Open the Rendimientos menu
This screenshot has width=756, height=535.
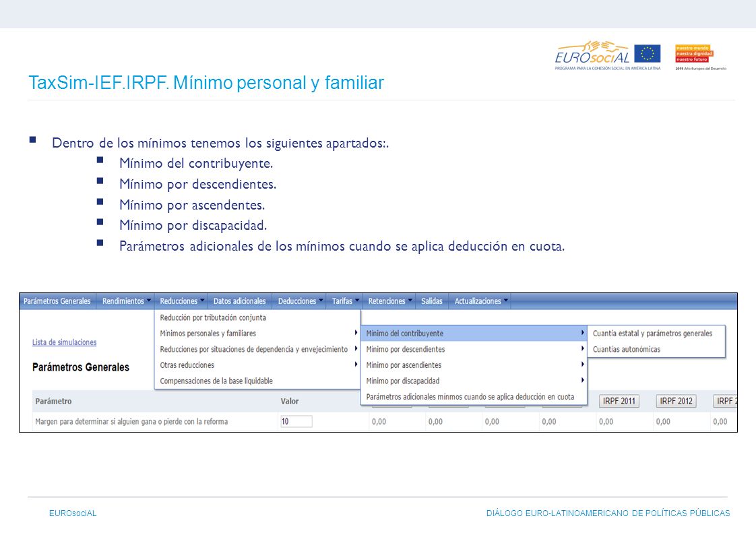pyautogui.click(x=125, y=301)
